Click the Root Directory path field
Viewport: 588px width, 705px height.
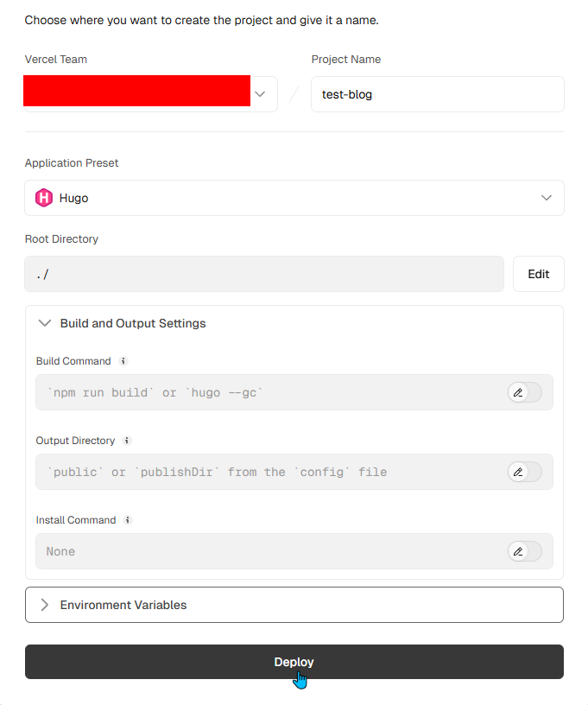coord(264,274)
